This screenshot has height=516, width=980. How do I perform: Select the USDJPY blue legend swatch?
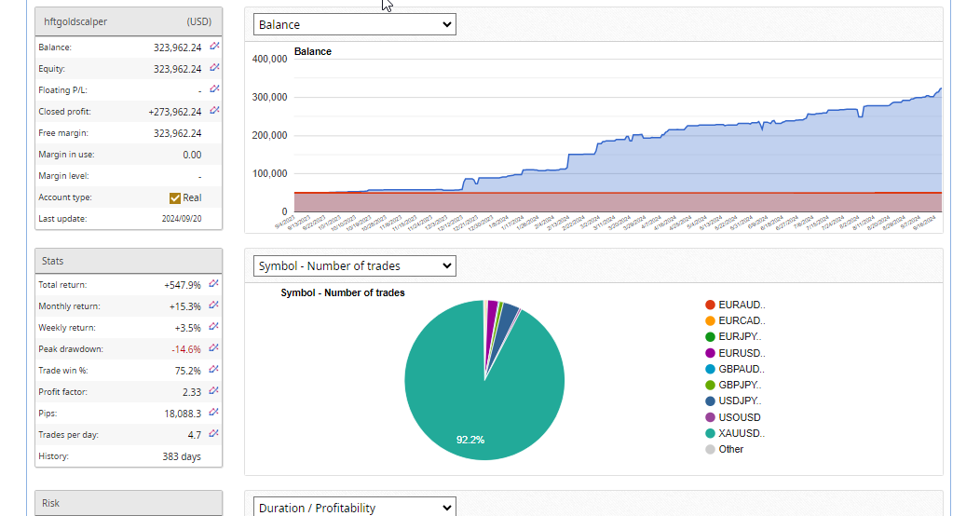click(710, 401)
